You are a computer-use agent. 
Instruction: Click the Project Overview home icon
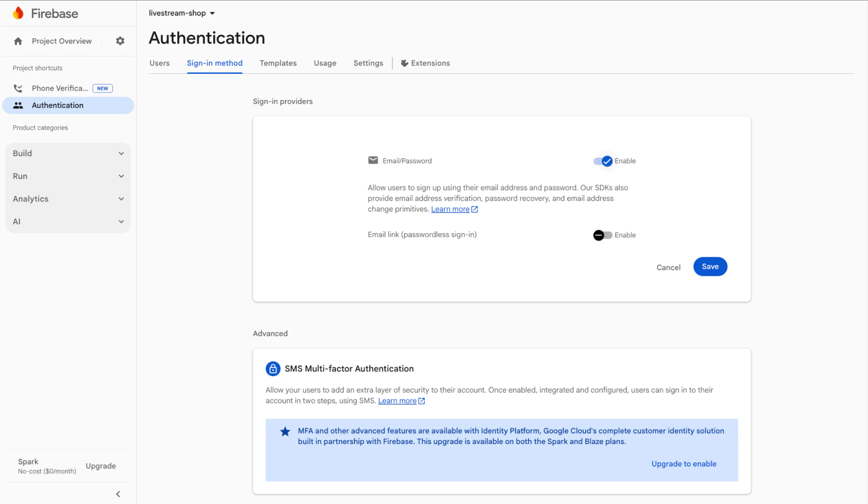[18, 41]
